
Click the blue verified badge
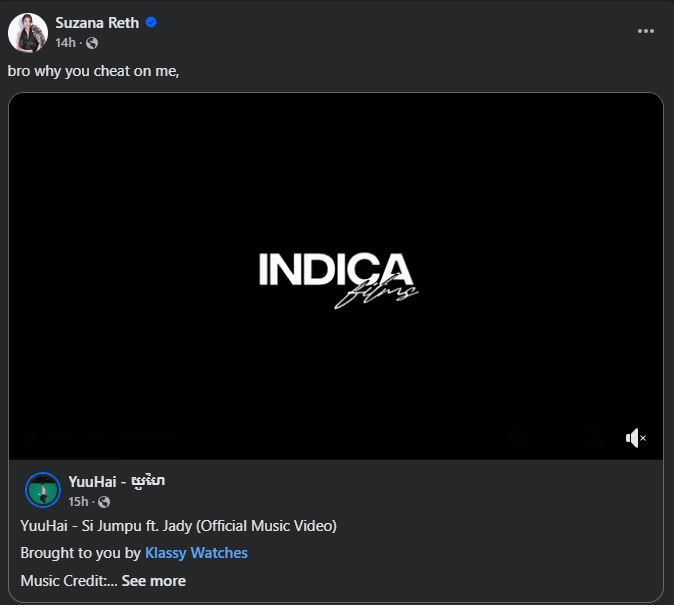151,23
